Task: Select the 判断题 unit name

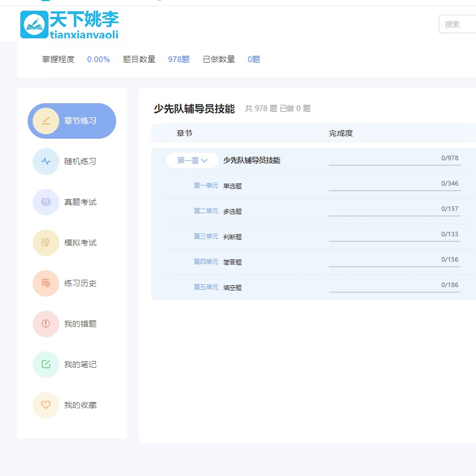Action: pos(232,237)
